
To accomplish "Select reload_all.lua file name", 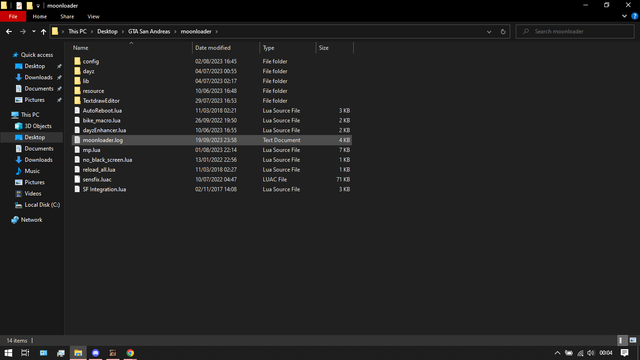I will click(x=99, y=169).
